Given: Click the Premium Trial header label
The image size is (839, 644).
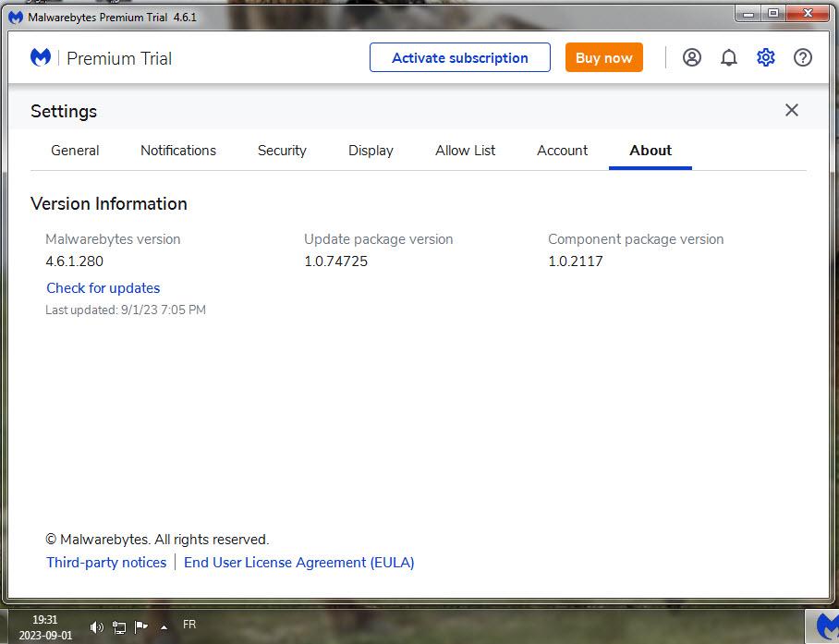Looking at the screenshot, I should point(119,58).
